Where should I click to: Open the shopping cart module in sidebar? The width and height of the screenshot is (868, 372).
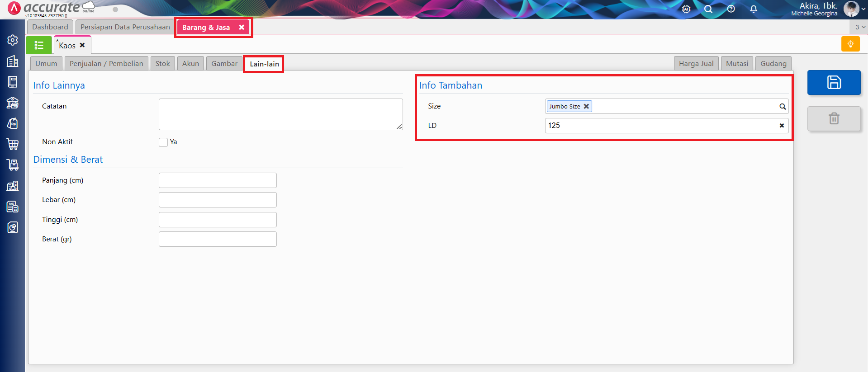13,144
